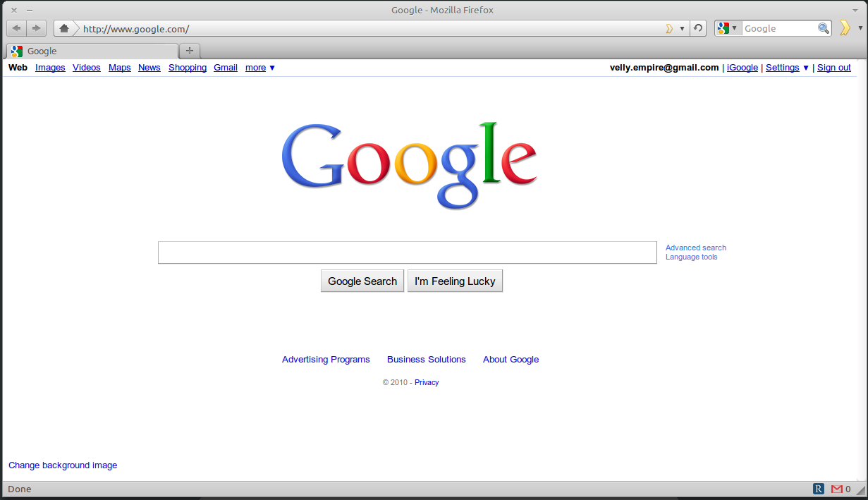Image resolution: width=868 pixels, height=500 pixels.
Task: Open the Advanced search link
Action: [x=696, y=248]
